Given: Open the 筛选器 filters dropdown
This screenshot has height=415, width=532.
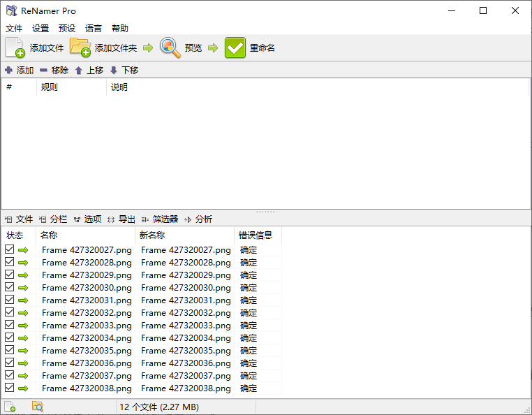Looking at the screenshot, I should [160, 219].
